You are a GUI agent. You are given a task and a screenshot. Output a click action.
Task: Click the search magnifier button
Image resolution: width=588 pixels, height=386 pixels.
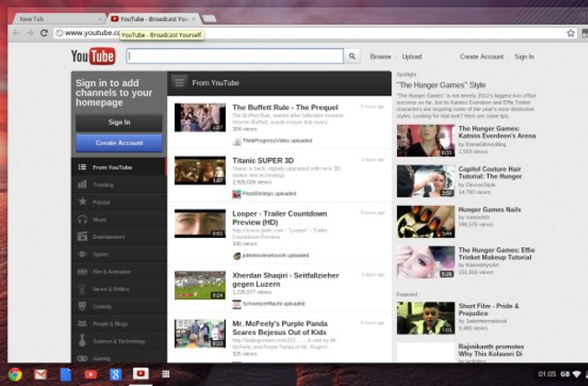coord(352,56)
